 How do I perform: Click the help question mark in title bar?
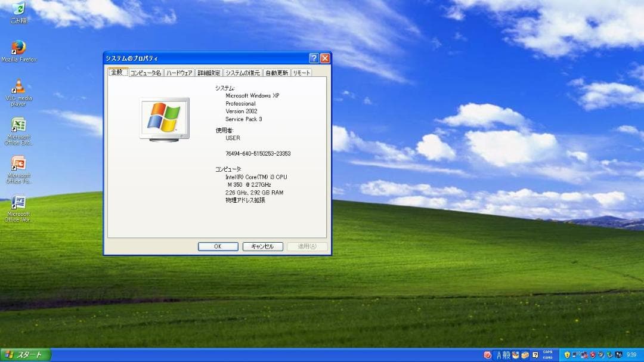(x=314, y=58)
